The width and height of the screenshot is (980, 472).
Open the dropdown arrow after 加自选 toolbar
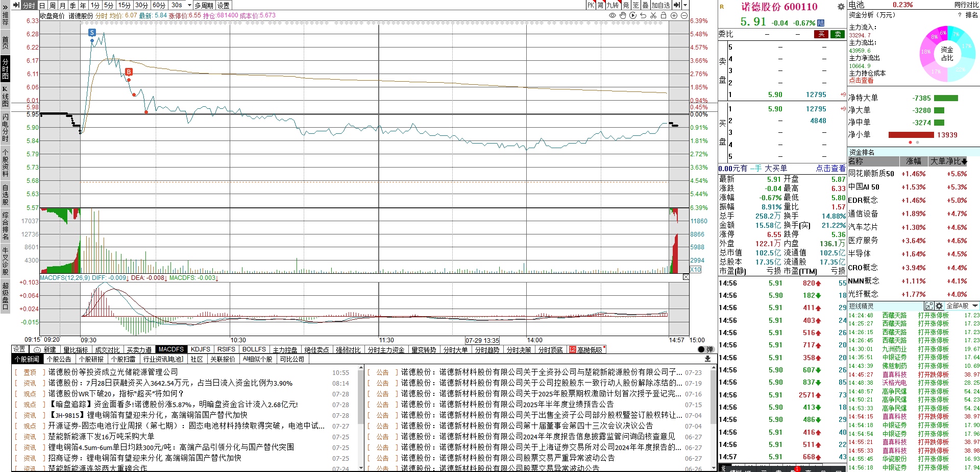pyautogui.click(x=685, y=5)
